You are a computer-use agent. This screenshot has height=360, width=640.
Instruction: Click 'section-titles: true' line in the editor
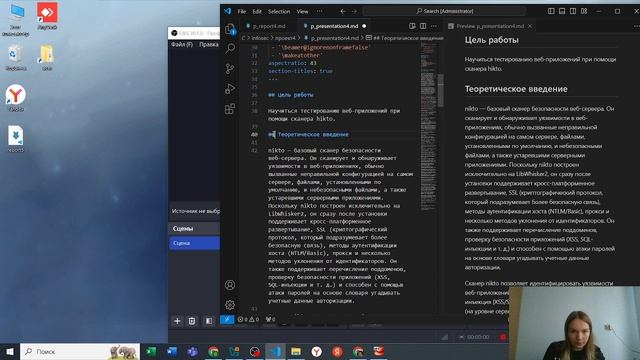[x=300, y=71]
